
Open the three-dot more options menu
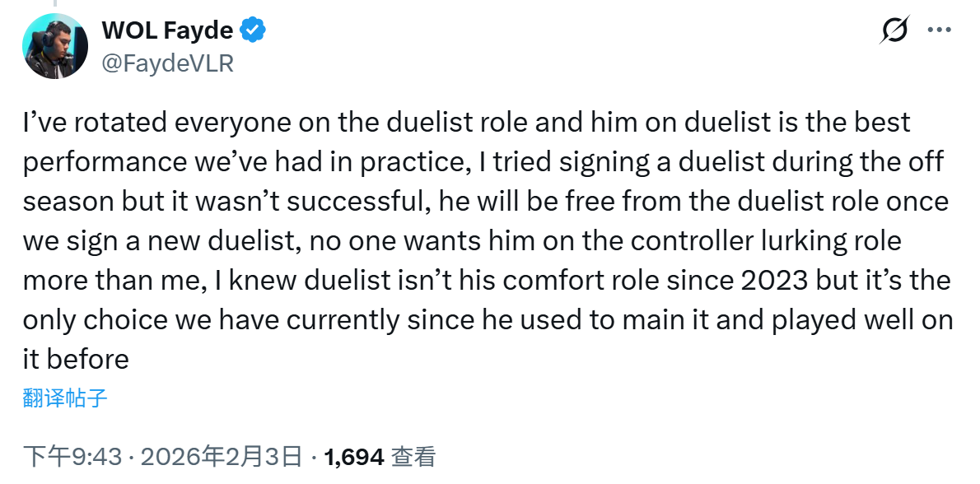[940, 30]
